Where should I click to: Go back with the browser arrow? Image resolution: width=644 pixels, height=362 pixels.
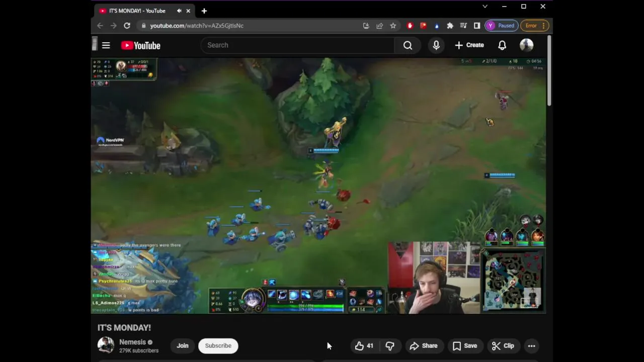(x=100, y=26)
